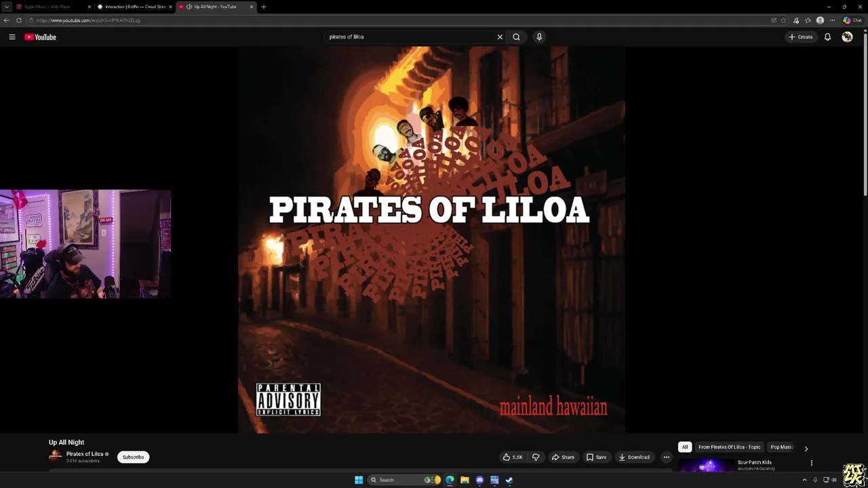The width and height of the screenshot is (868, 488).
Task: Open the Pirates of Liloa channel avatar
Action: click(x=55, y=457)
